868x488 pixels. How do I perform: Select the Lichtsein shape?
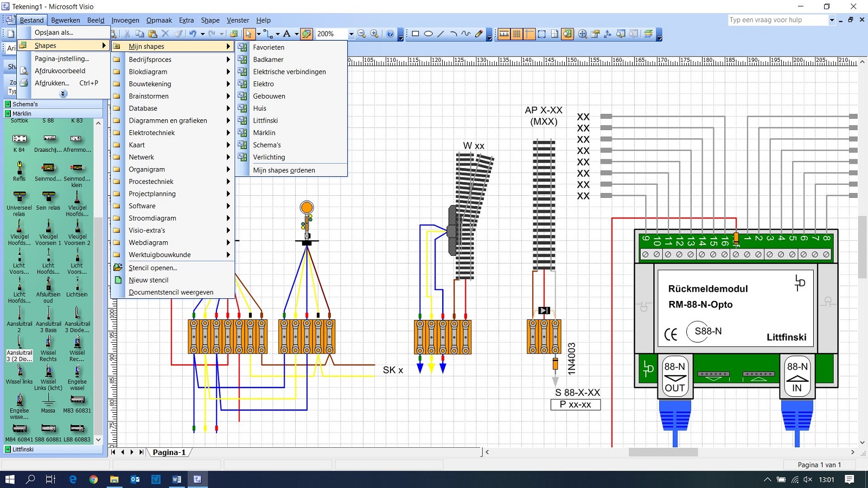point(77,287)
